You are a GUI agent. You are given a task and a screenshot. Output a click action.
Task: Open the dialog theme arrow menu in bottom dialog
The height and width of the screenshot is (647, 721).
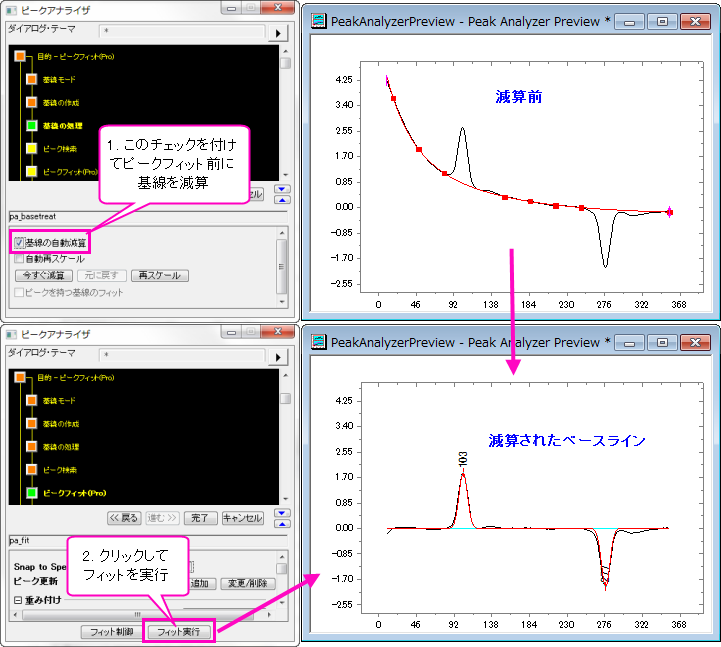click(278, 357)
